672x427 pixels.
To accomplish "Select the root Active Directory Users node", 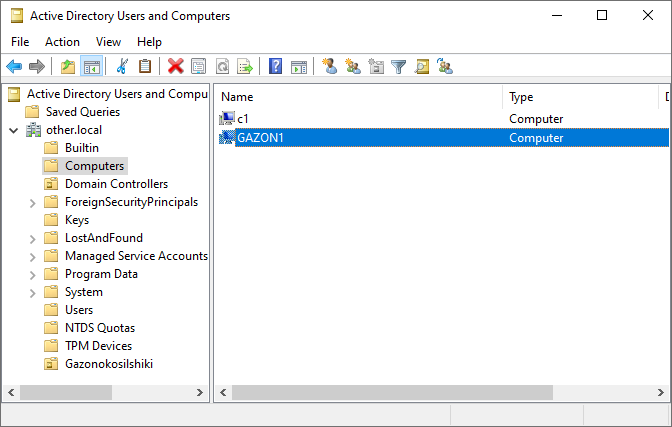I will (117, 94).
